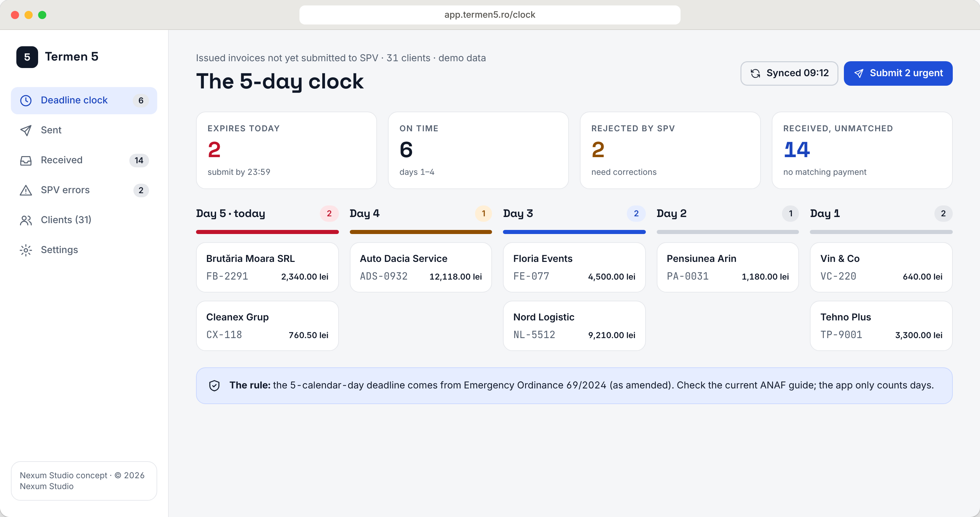The image size is (980, 517).
Task: Open the Vin & Co invoice card
Action: [881, 267]
